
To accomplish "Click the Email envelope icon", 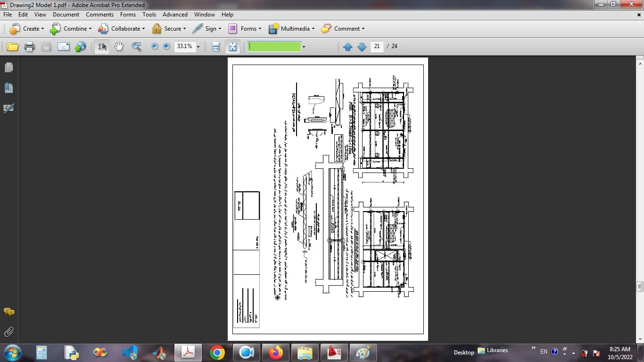I will point(63,47).
